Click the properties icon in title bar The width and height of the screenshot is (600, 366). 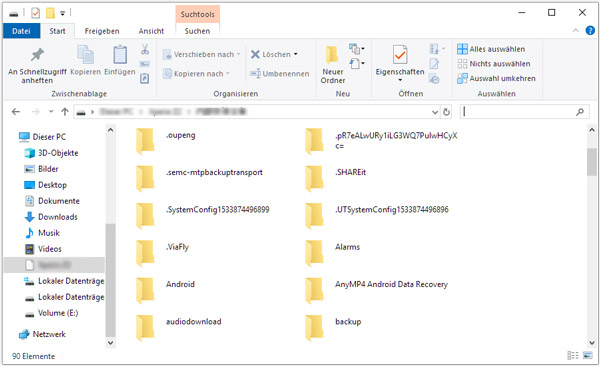(x=35, y=13)
